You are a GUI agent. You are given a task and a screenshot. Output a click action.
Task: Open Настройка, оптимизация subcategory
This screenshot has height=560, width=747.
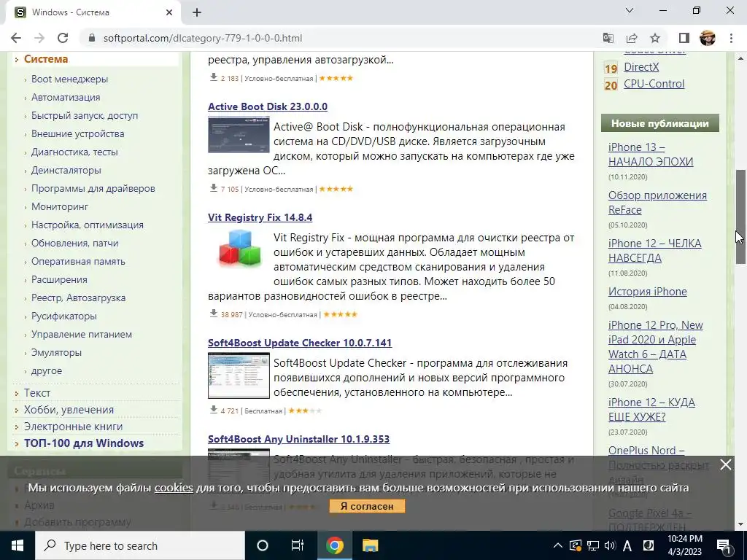point(88,225)
